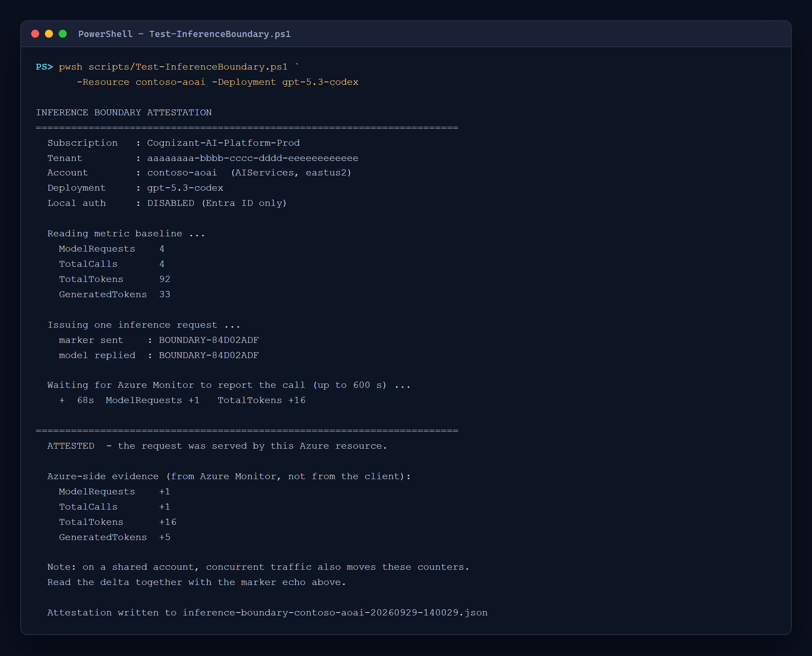Click the '-Deployment gpt-5.3-codex' argument
Screen dimensions: 812x656
(x=285, y=82)
